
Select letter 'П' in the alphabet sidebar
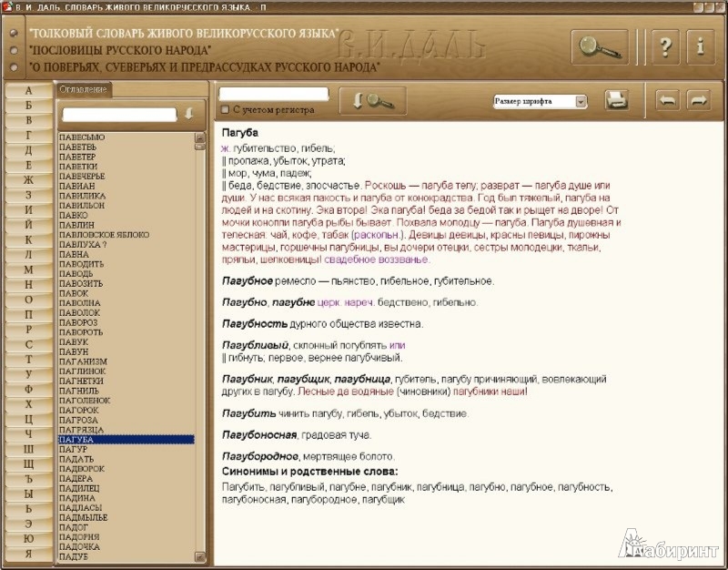pos(28,314)
